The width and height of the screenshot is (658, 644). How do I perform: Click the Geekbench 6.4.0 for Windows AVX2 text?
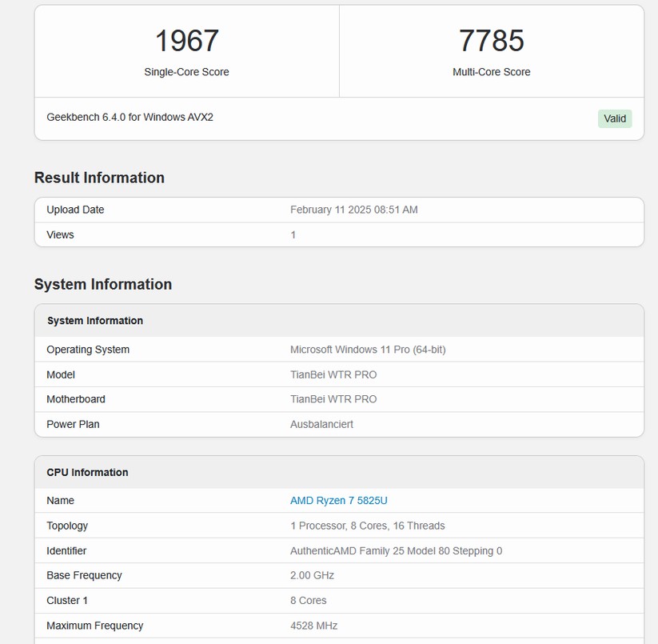coord(130,118)
